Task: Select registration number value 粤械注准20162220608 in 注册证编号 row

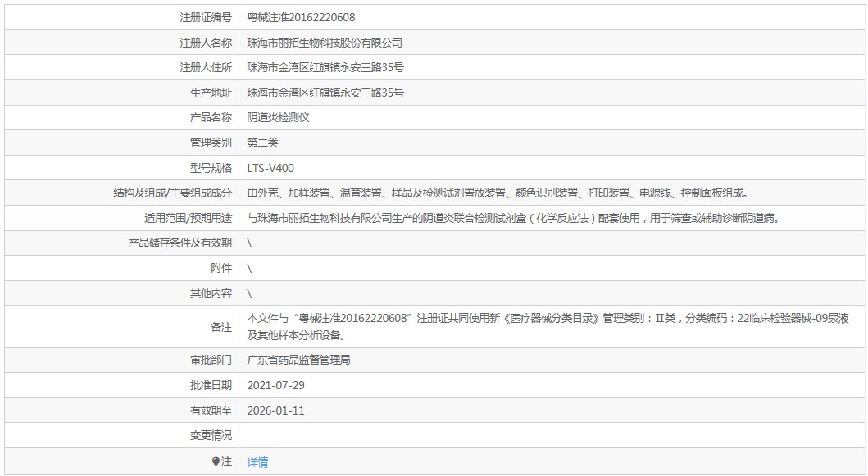Action: pyautogui.click(x=301, y=18)
